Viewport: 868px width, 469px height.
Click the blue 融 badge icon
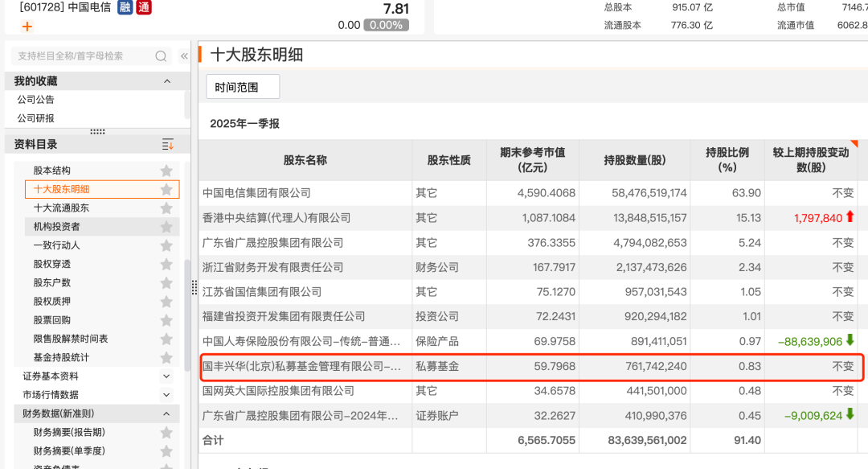coord(125,7)
